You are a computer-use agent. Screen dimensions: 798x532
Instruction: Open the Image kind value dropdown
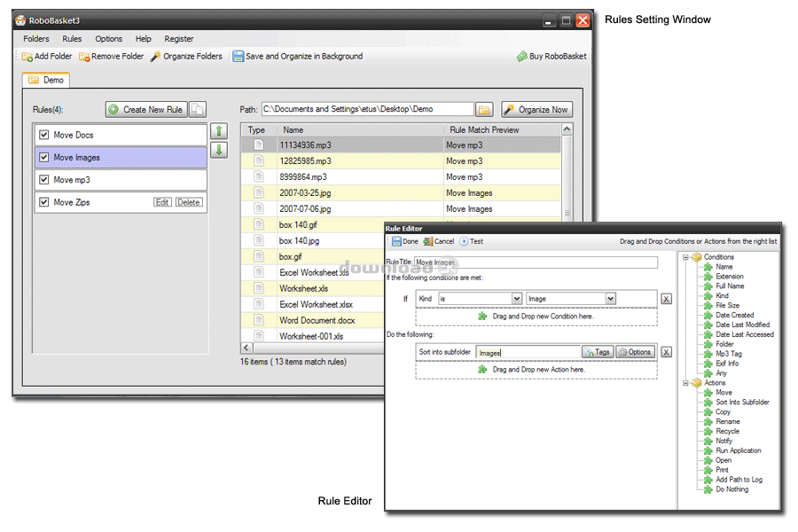(610, 299)
